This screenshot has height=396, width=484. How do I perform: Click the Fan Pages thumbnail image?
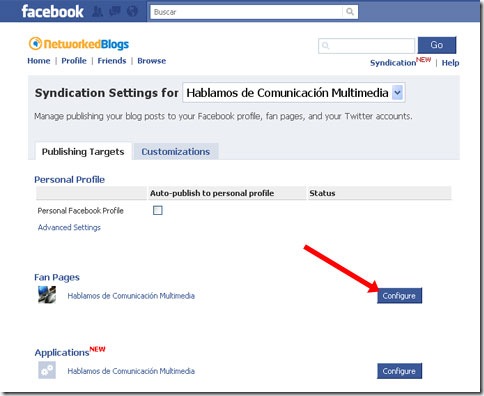click(x=47, y=295)
